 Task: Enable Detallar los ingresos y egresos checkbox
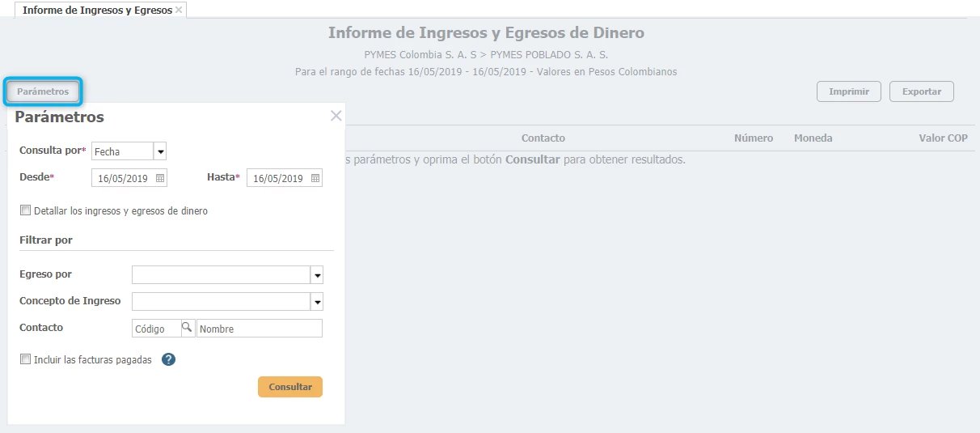click(26, 210)
